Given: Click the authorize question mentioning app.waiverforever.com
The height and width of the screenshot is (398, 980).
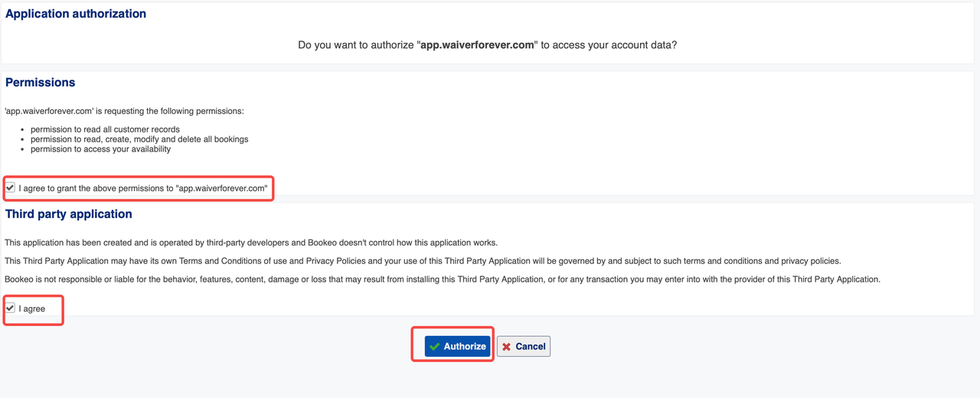Looking at the screenshot, I should (x=488, y=45).
